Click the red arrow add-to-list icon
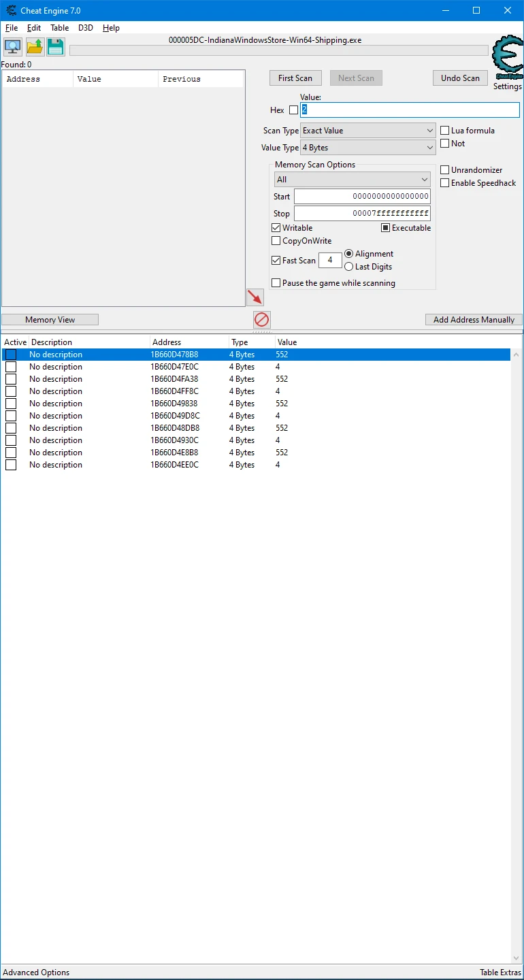Image resolution: width=524 pixels, height=980 pixels. pos(255,297)
